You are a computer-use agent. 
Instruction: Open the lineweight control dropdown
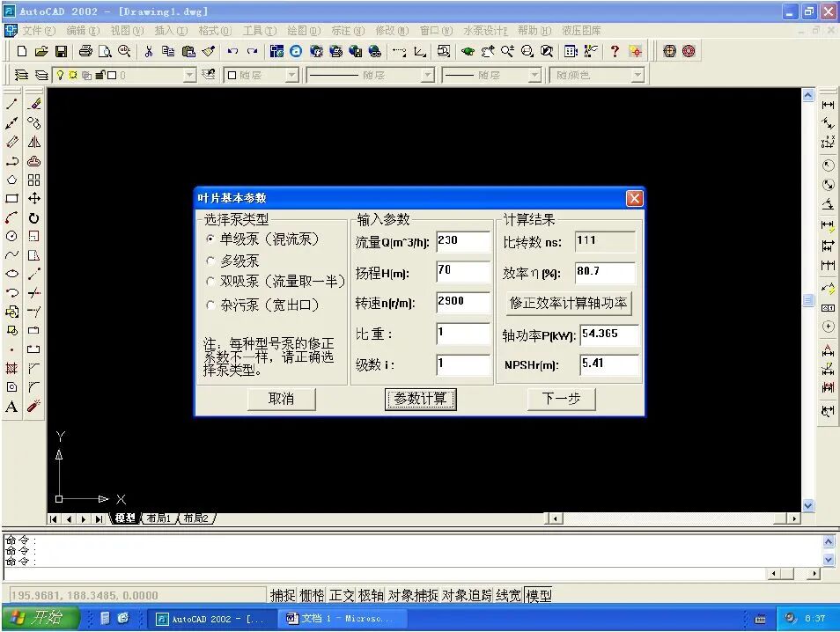pos(534,75)
